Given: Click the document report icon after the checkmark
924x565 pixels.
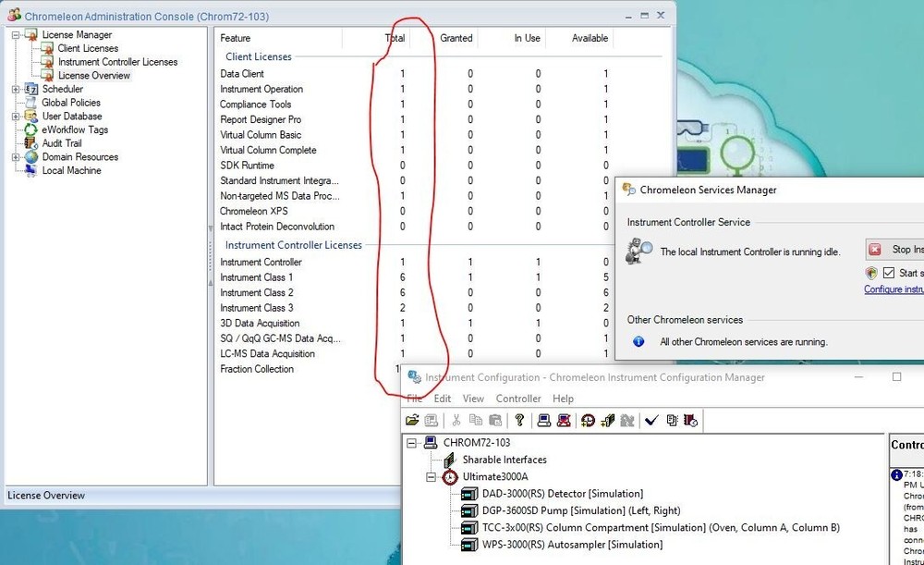Looking at the screenshot, I should [672, 420].
